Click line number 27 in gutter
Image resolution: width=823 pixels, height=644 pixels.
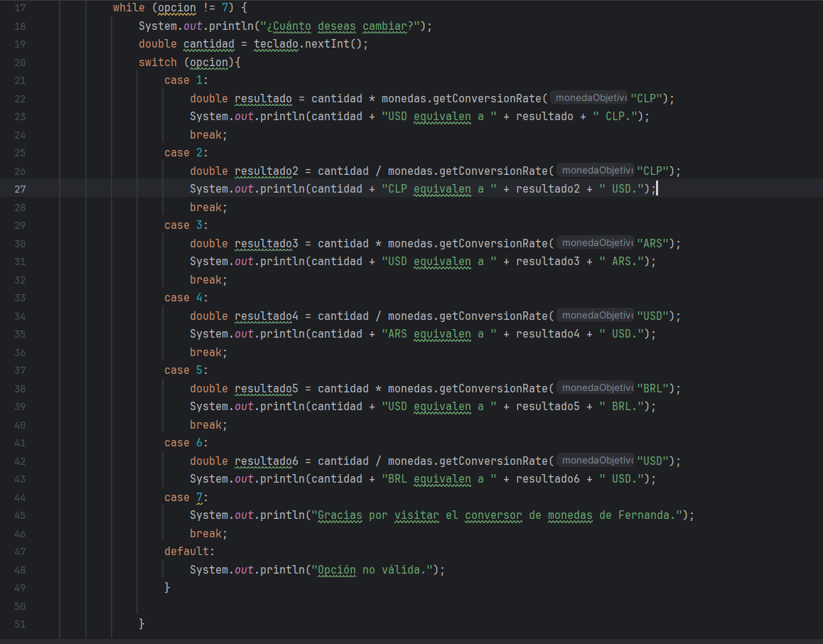(20, 189)
